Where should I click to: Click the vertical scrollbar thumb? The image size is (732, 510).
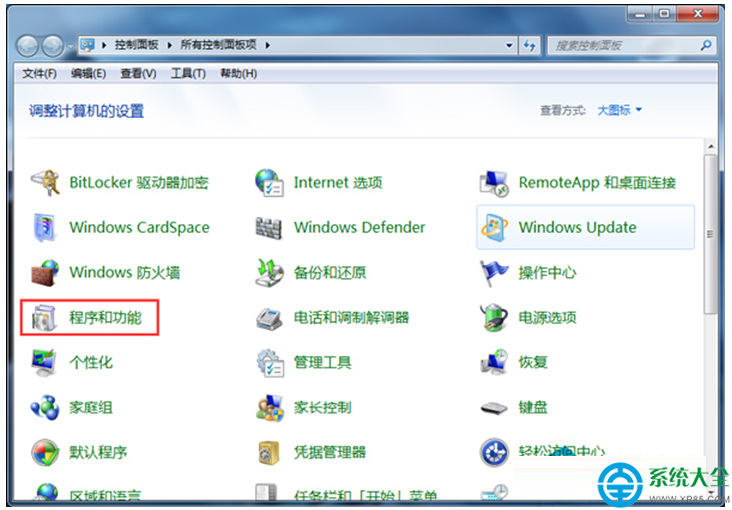pyautogui.click(x=711, y=234)
